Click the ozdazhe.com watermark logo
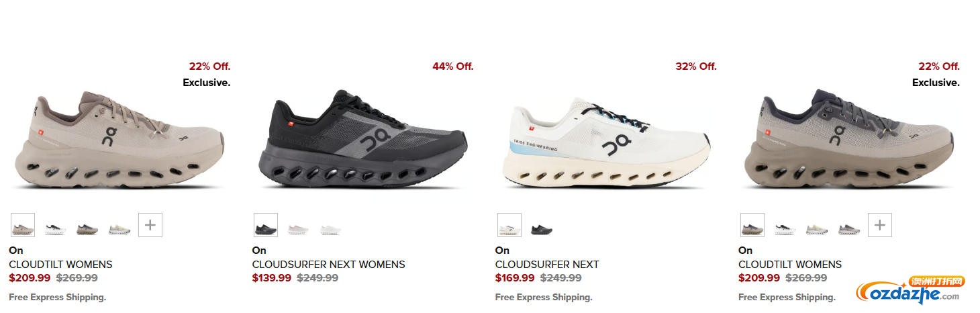Viewport: 980px width, 313px height. tap(911, 289)
